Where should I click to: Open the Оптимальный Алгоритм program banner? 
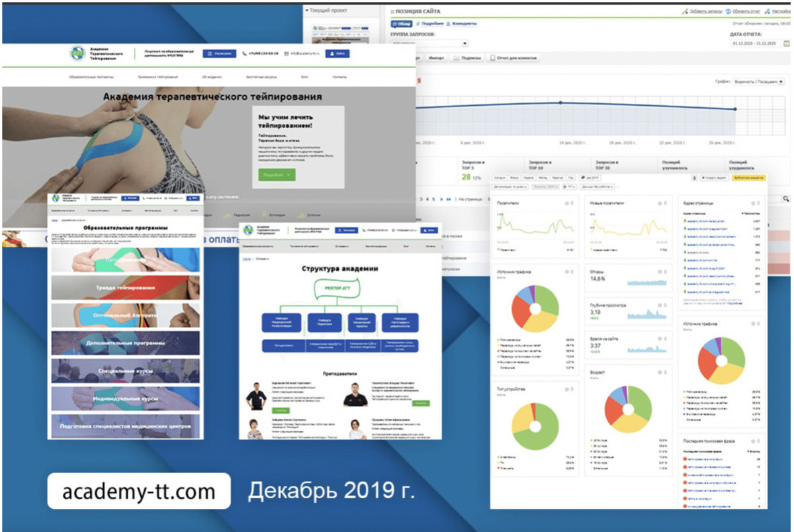point(126,316)
